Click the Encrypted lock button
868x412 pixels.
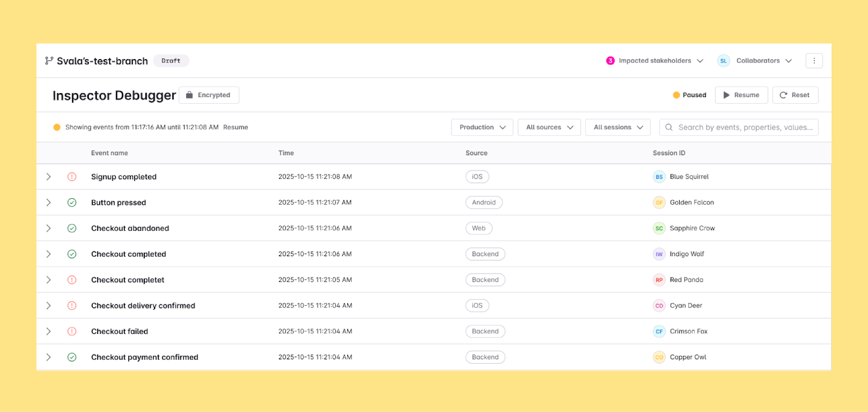(209, 95)
